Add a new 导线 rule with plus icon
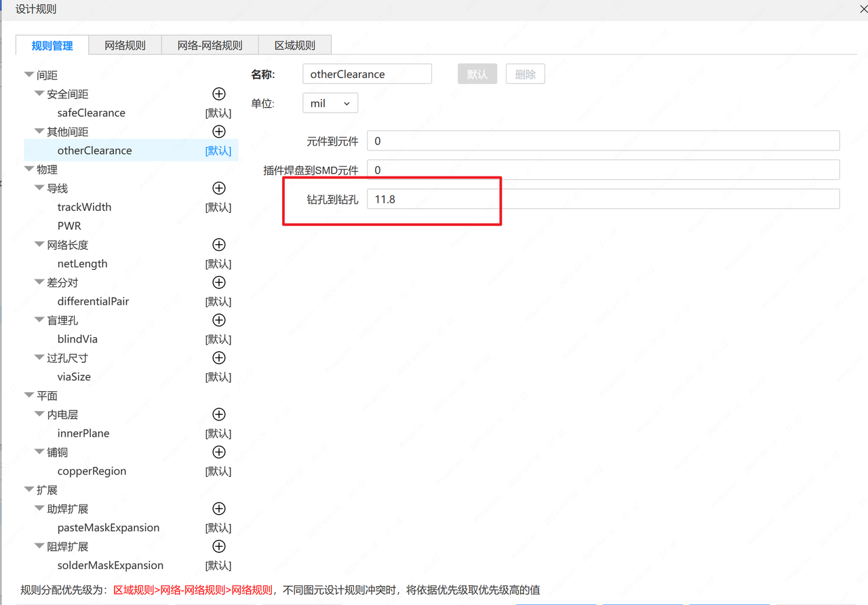The width and height of the screenshot is (868, 605). pos(219,188)
